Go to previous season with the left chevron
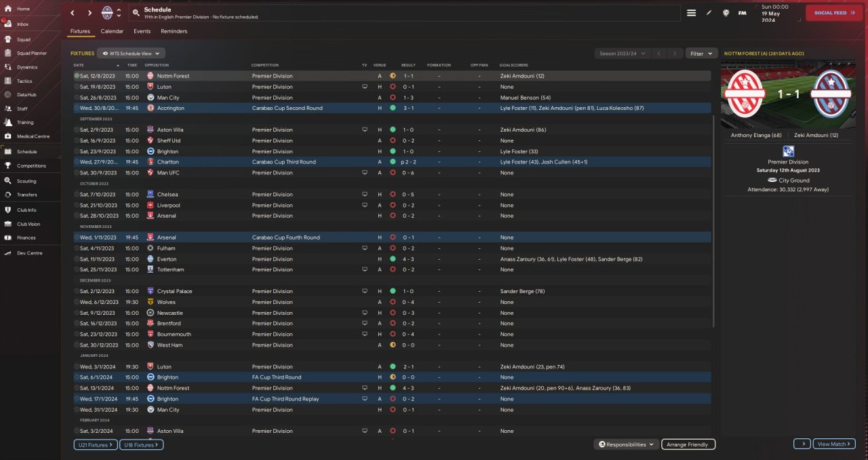Image resolution: width=868 pixels, height=460 pixels. [658, 53]
